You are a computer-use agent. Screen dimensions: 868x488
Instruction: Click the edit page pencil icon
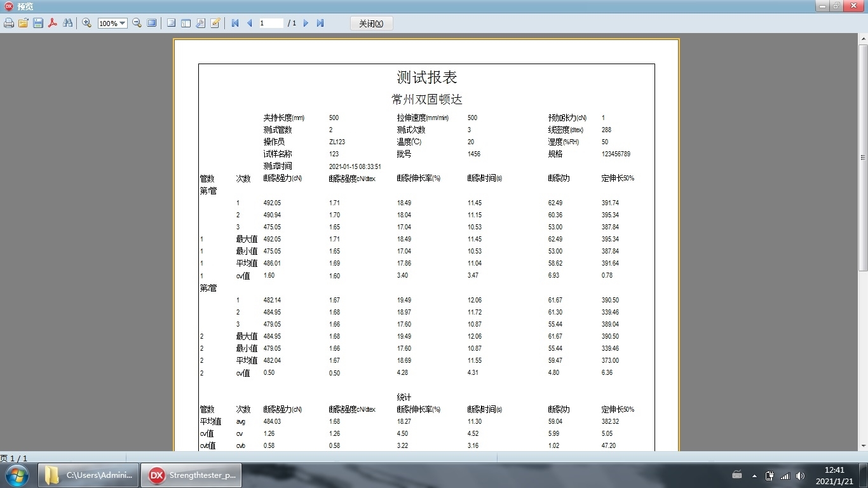tap(215, 23)
